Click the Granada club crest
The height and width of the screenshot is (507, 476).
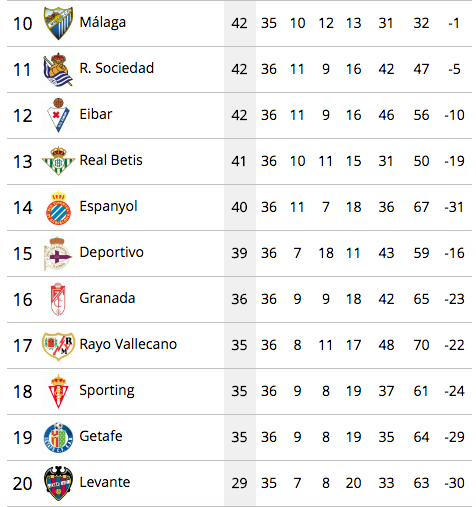click(58, 299)
